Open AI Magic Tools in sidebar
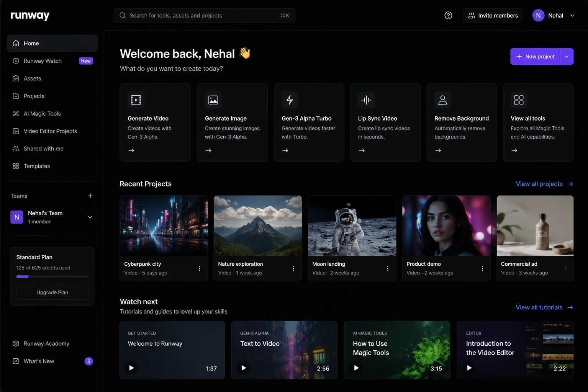Viewport: 588px width, 392px height. 52,114
